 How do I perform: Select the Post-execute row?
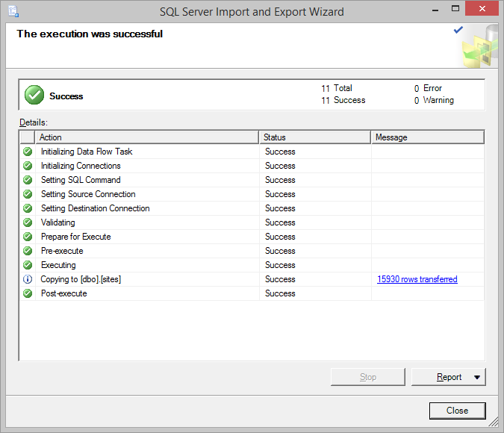pos(252,293)
